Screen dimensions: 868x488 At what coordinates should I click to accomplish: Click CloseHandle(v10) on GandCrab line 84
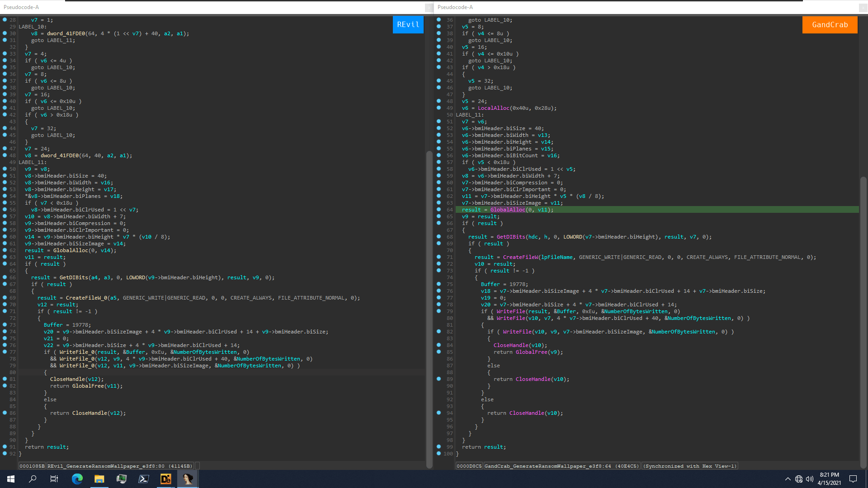[x=520, y=345]
